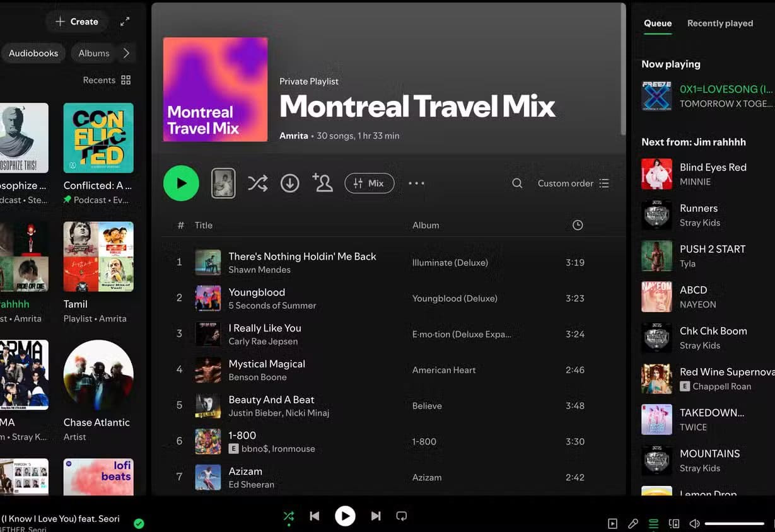The height and width of the screenshot is (532, 775).
Task: Open the Tamil playlist in the library
Action: (x=98, y=273)
